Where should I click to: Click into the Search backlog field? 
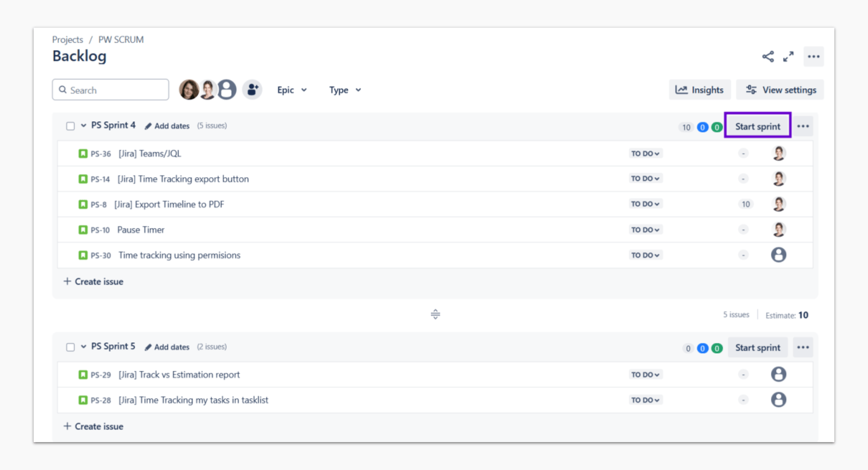point(111,90)
